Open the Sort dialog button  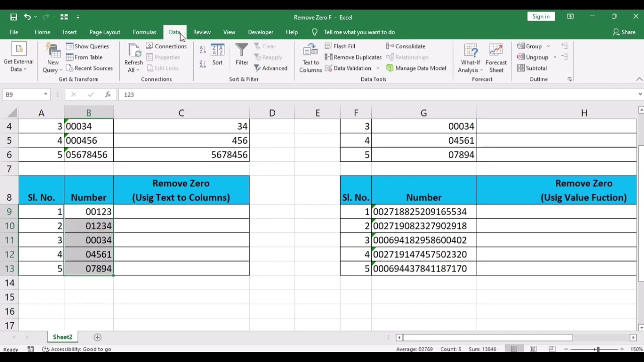[x=217, y=55]
